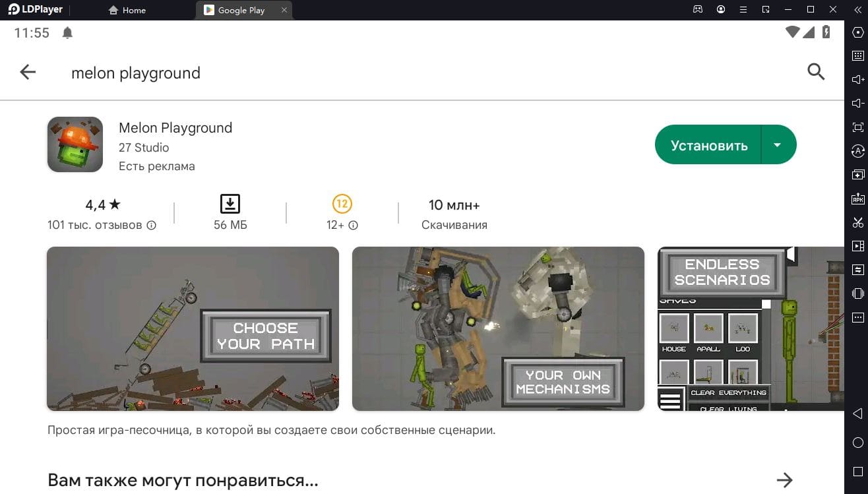This screenshot has height=494, width=868.
Task: Tap the download size icon above 56 МБ
Action: click(x=230, y=204)
